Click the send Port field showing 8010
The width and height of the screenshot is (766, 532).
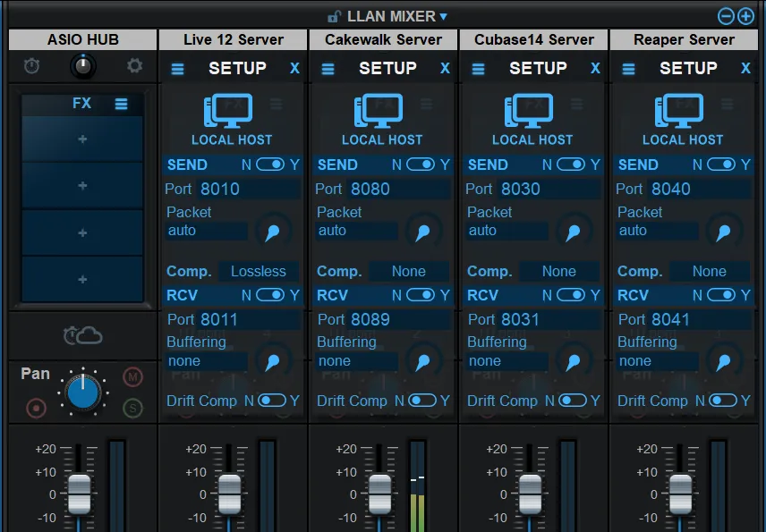pyautogui.click(x=249, y=189)
